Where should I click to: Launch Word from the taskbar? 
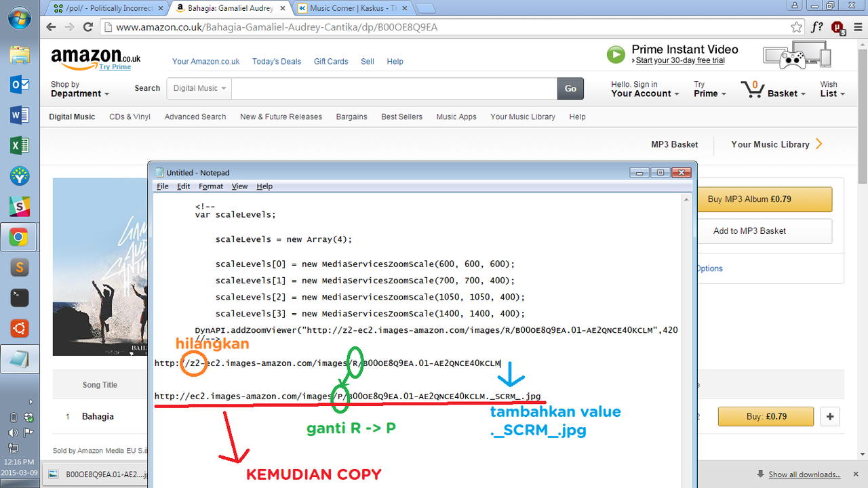click(x=19, y=116)
